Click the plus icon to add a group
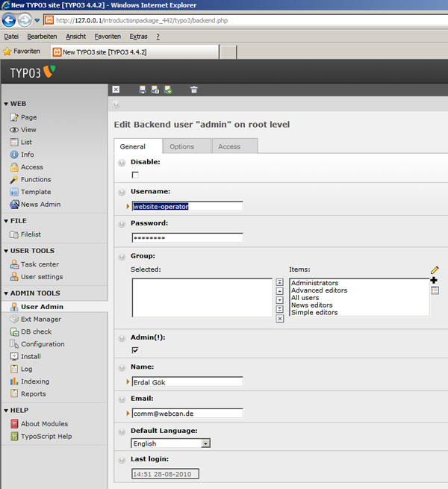448x489 pixels. (435, 280)
